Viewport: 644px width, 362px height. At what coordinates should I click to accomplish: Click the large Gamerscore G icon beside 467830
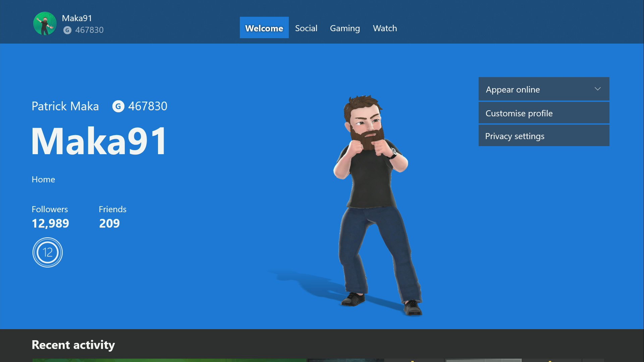point(118,106)
